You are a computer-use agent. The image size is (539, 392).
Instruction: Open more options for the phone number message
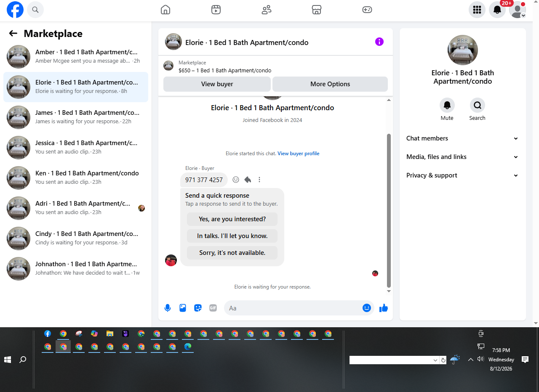coord(259,180)
